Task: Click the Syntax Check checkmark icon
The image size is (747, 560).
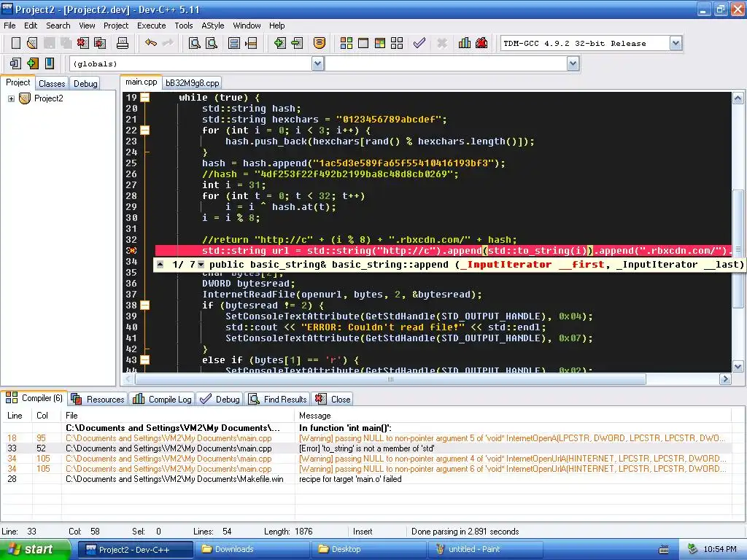Action: (x=419, y=43)
